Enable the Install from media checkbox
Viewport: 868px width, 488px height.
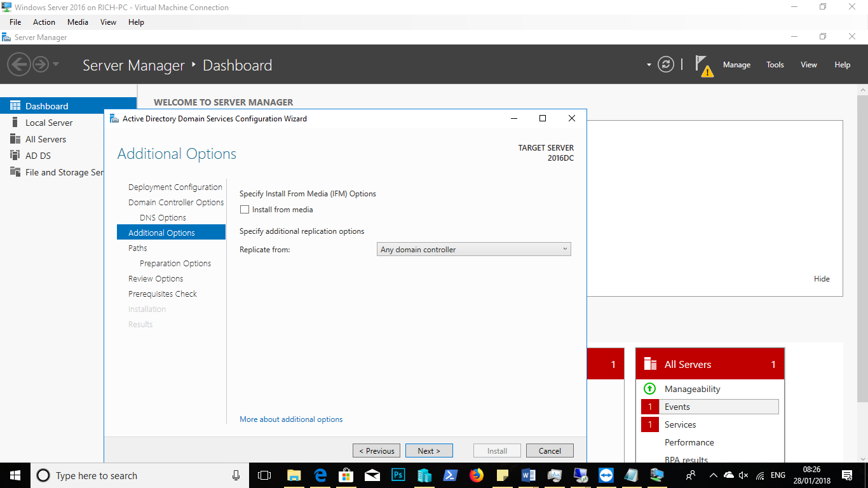[245, 210]
